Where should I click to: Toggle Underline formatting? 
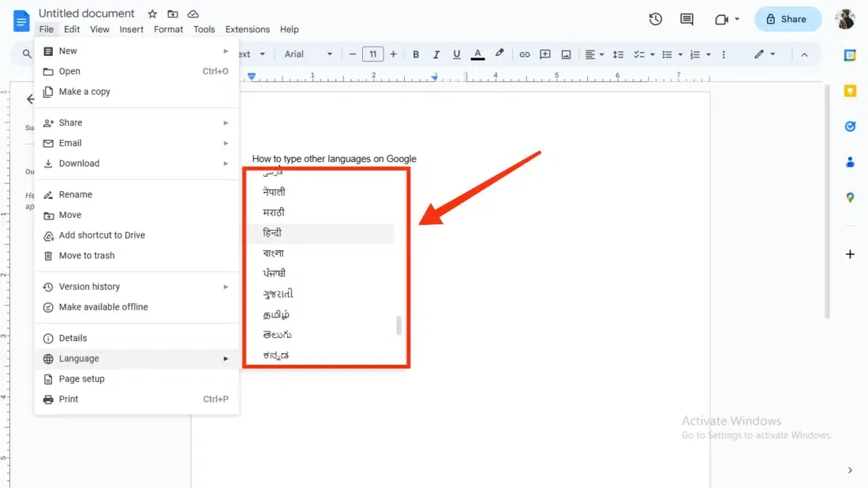pos(456,54)
